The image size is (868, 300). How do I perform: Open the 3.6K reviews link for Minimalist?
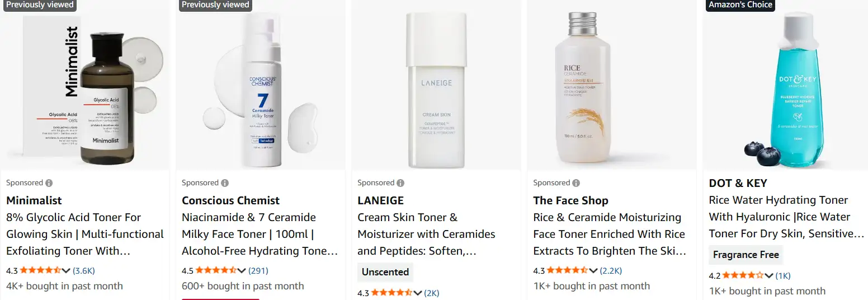[x=84, y=271]
